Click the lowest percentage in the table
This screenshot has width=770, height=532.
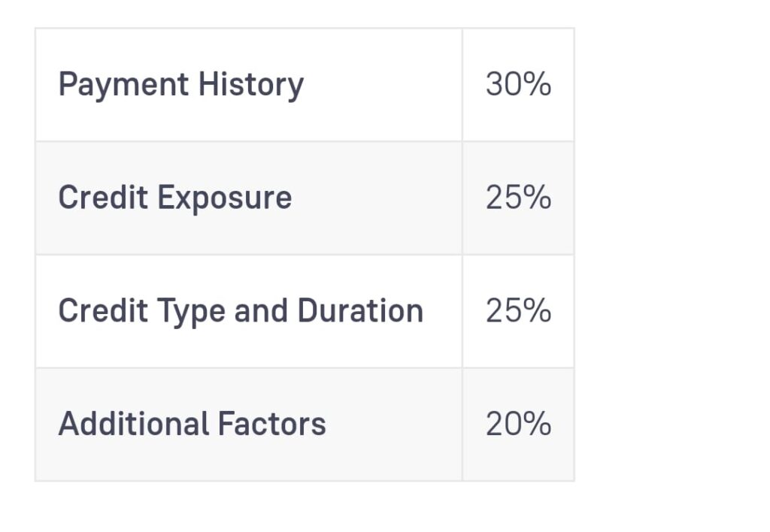click(518, 424)
